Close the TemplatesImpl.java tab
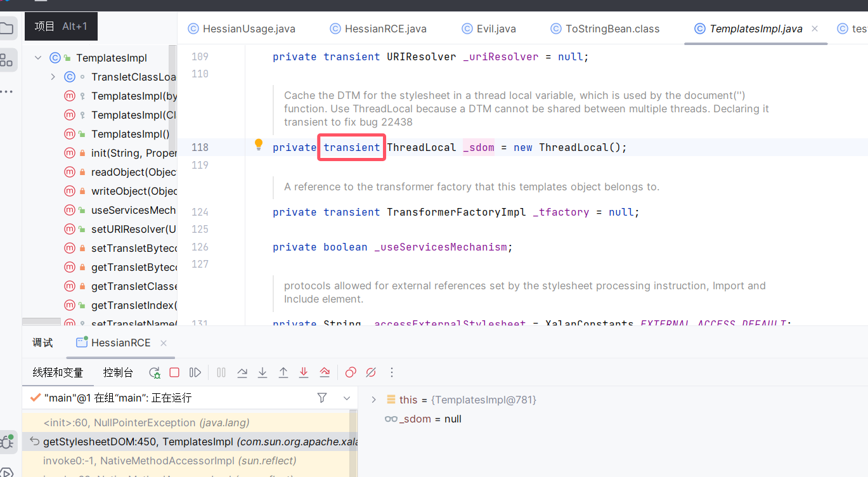 [x=815, y=29]
